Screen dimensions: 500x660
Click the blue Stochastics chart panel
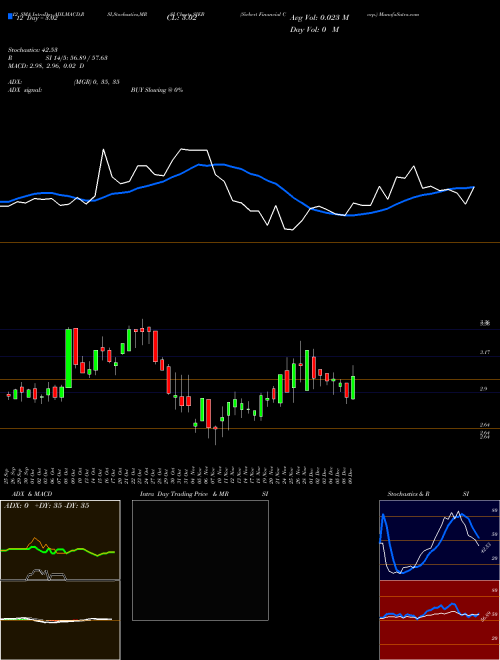click(x=439, y=540)
